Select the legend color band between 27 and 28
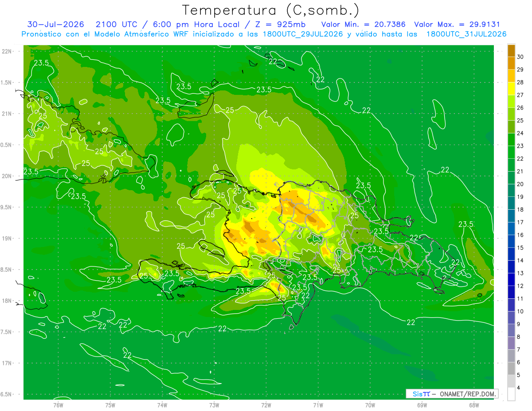Screen dimensions: 532x411 coord(511,89)
